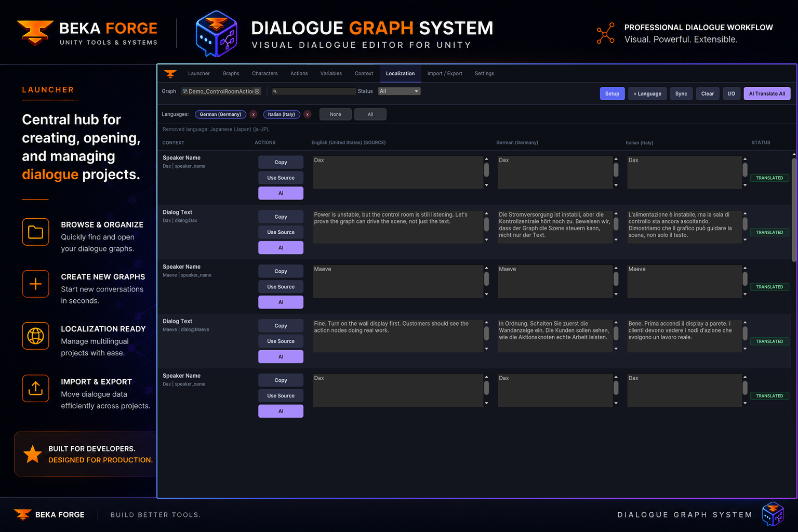Click the orange star icon beside Built for Developers
Screen dimensions: 798x532
coord(33,454)
